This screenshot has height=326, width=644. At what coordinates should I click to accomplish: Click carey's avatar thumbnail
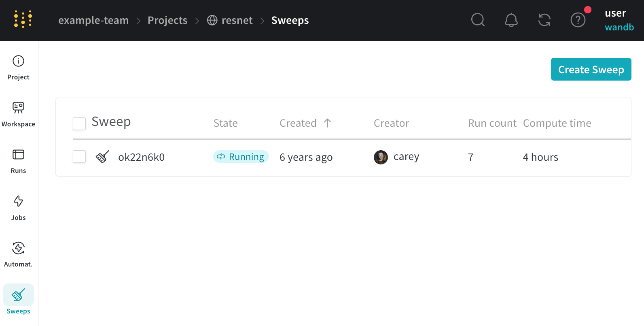pos(381,157)
